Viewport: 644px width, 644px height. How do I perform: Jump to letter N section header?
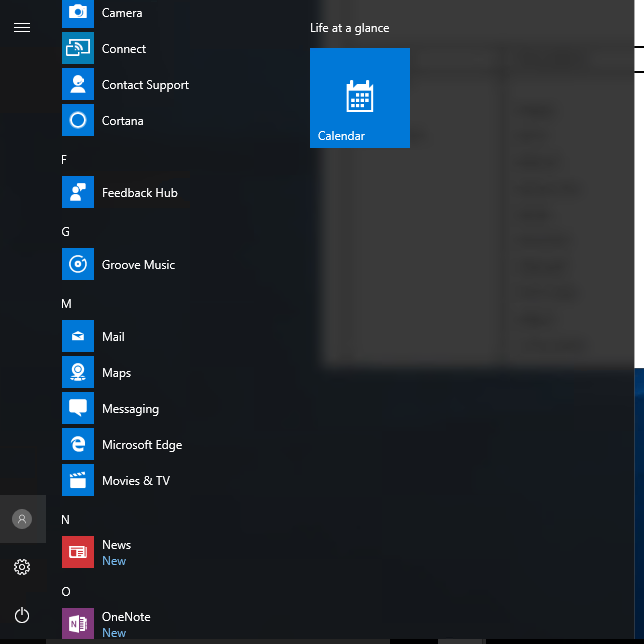[x=65, y=520]
